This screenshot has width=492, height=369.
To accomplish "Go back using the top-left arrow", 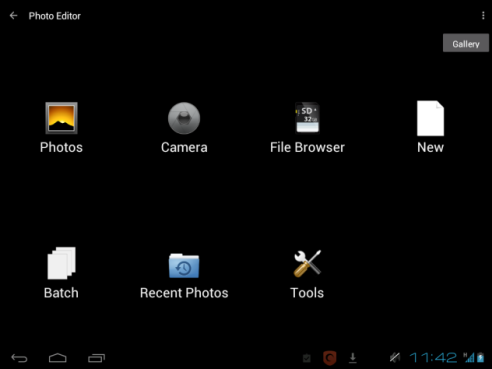I will (13, 16).
